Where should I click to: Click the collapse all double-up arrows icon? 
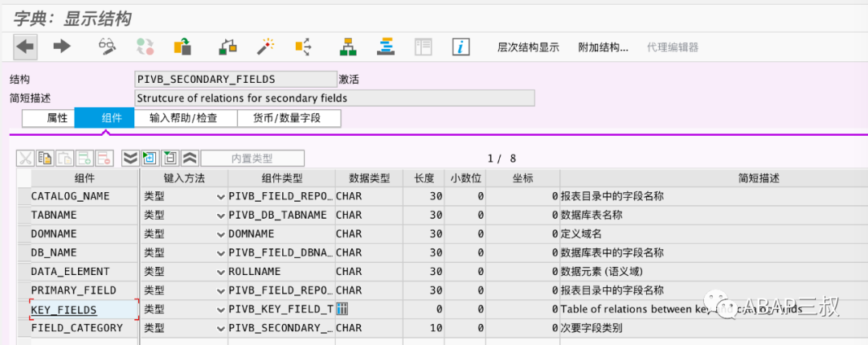(x=190, y=158)
